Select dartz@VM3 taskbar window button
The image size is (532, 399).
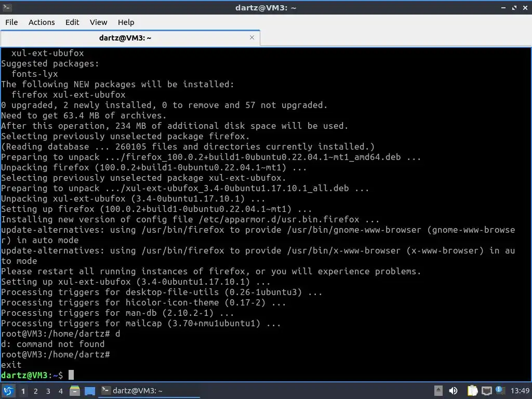(149, 391)
